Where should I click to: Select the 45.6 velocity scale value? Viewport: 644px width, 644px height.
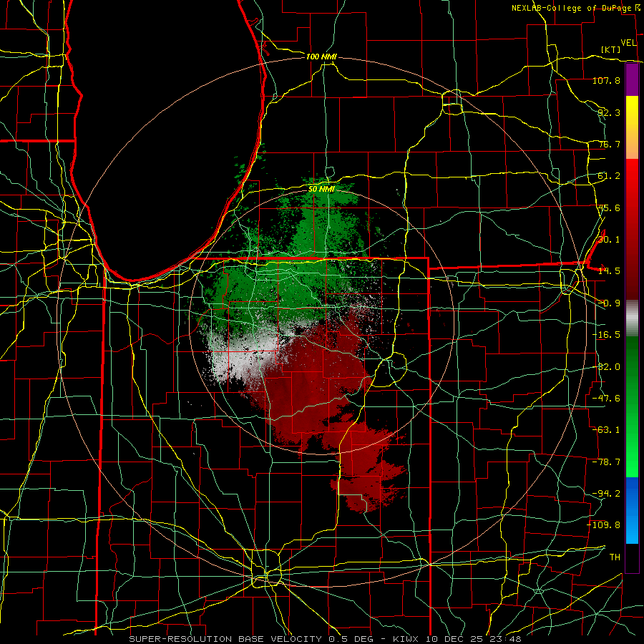coord(609,208)
